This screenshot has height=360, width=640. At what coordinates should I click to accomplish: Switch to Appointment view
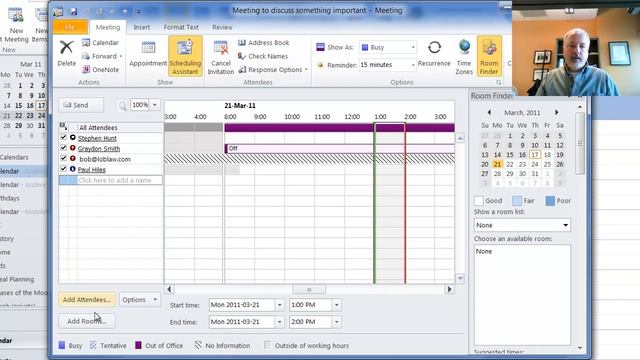[148, 54]
